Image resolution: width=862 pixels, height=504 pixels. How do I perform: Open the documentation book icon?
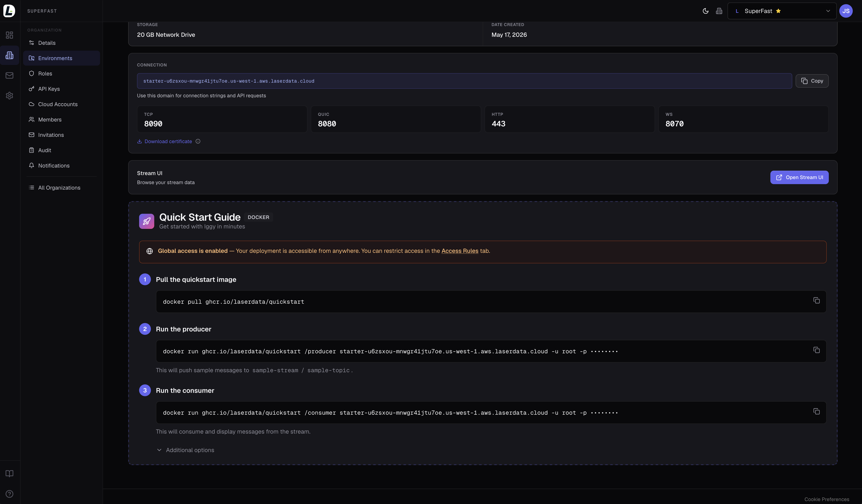[10, 474]
